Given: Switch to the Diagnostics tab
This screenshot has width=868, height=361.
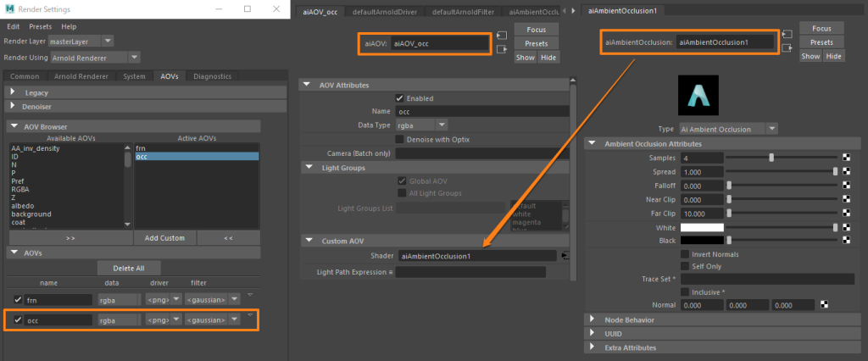Looking at the screenshot, I should [213, 76].
